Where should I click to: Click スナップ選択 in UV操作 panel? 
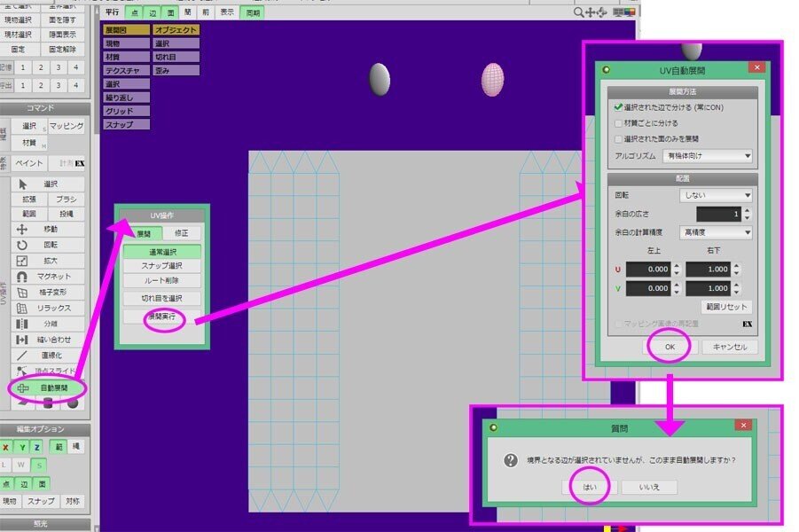162,266
